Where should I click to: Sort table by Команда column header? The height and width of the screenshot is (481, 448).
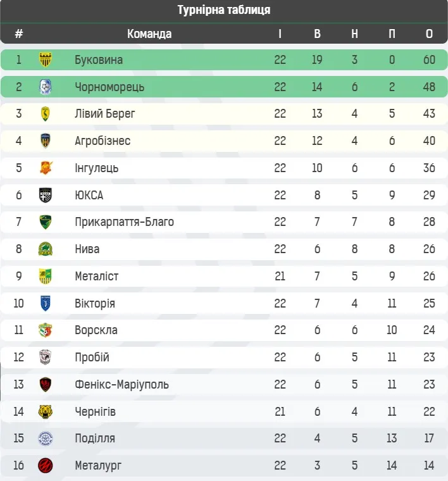(x=149, y=34)
